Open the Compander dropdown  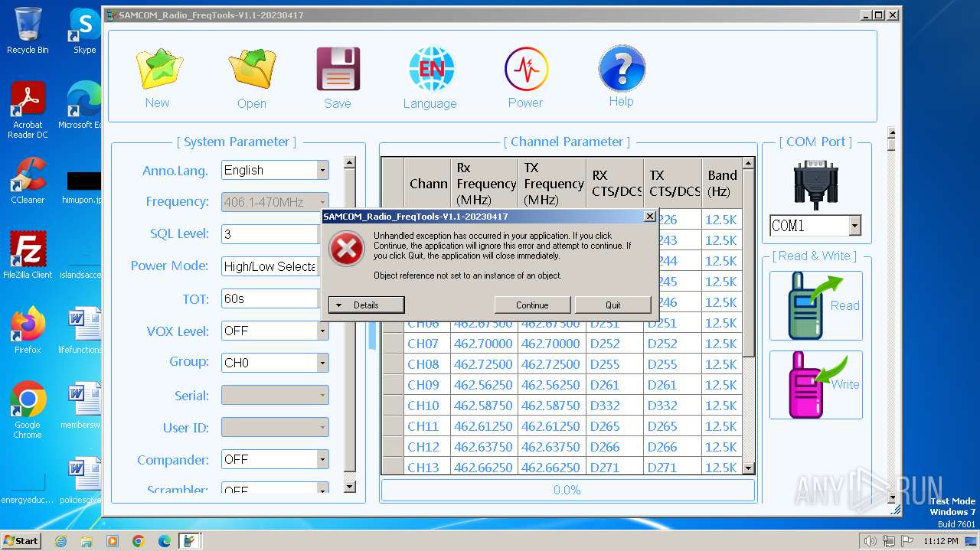click(322, 459)
